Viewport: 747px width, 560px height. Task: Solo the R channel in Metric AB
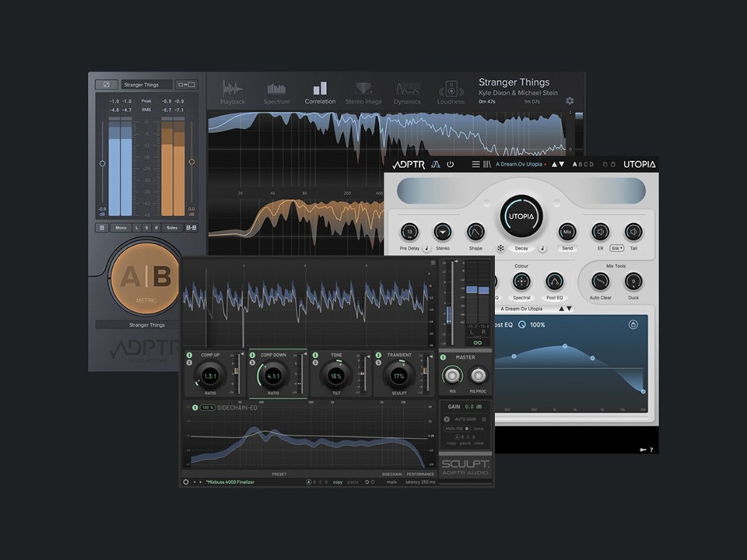coord(156,228)
